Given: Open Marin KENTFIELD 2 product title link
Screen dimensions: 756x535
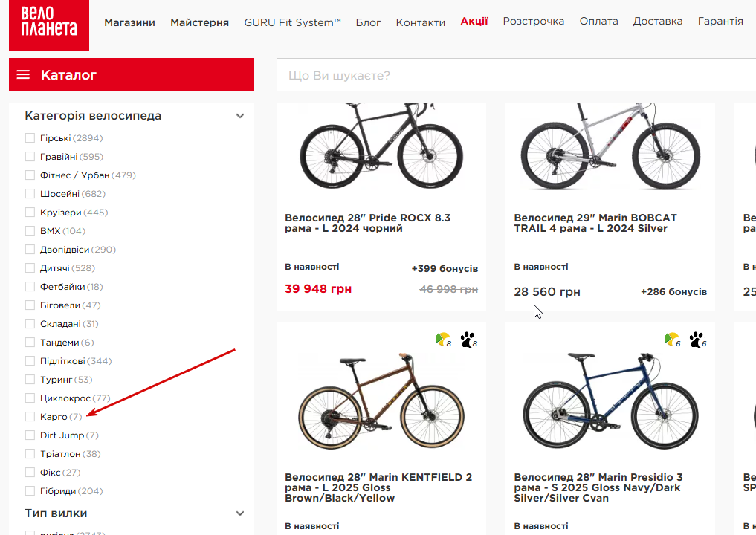Looking at the screenshot, I should (x=378, y=487).
